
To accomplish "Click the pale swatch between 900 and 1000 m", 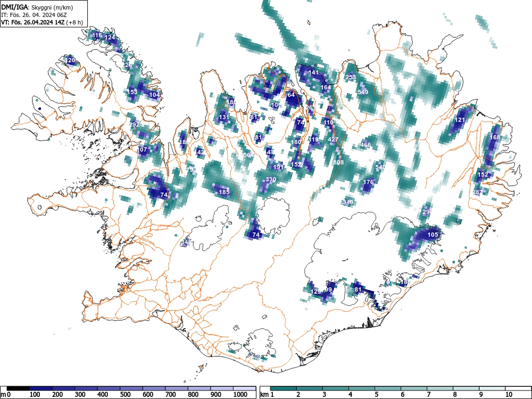I will coord(222,388).
